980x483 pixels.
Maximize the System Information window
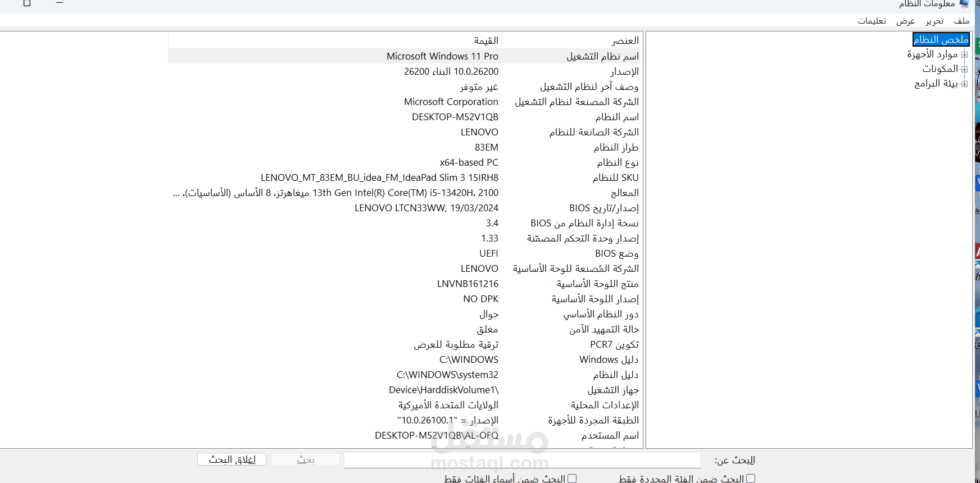(26, 3)
